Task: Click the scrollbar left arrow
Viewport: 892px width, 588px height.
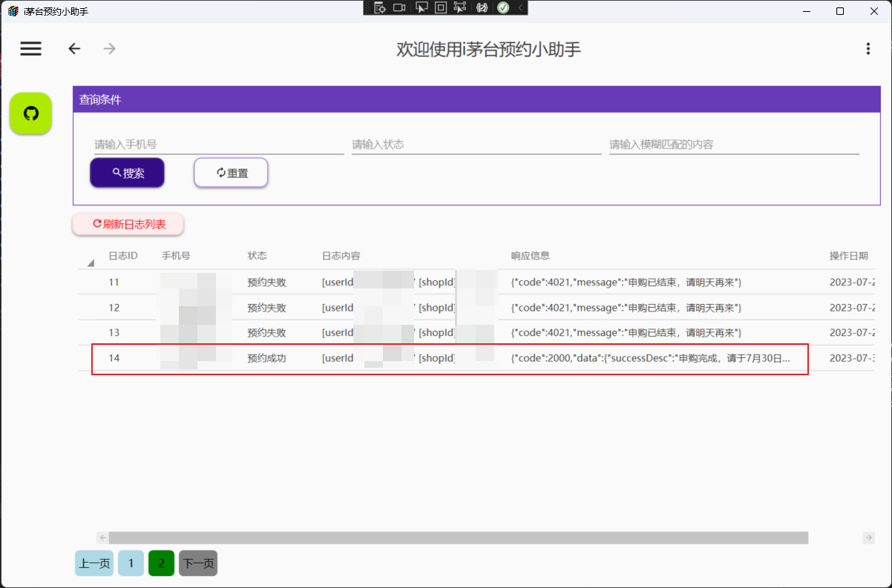Action: (x=102, y=538)
